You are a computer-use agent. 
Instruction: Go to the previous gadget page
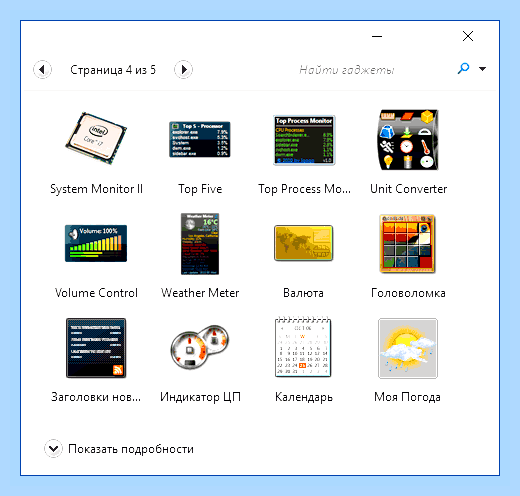tap(42, 70)
